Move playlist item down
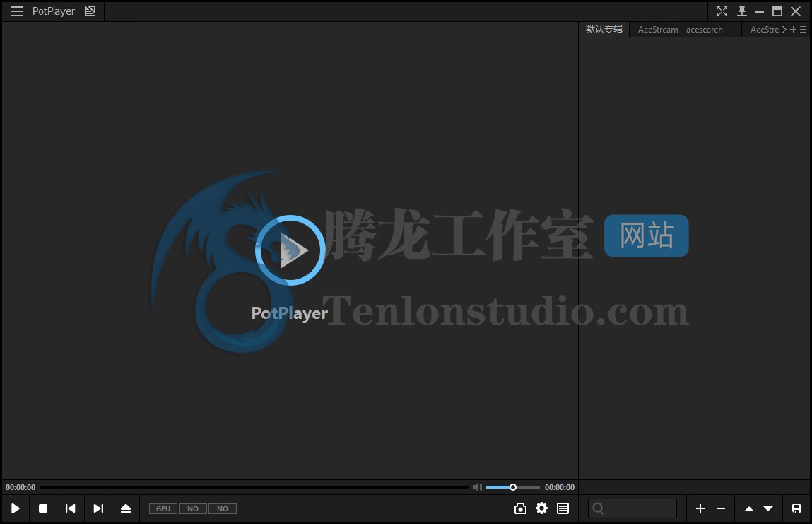Image resolution: width=812 pixels, height=524 pixels. point(768,509)
